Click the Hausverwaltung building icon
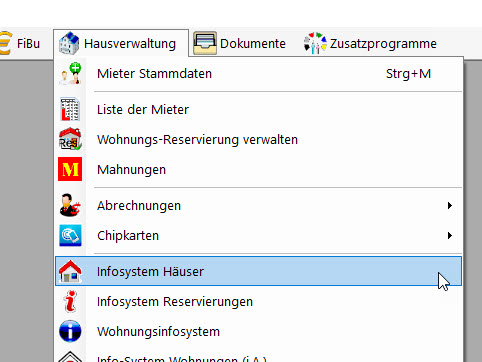Viewport: 482px width, 362px height. point(69,43)
